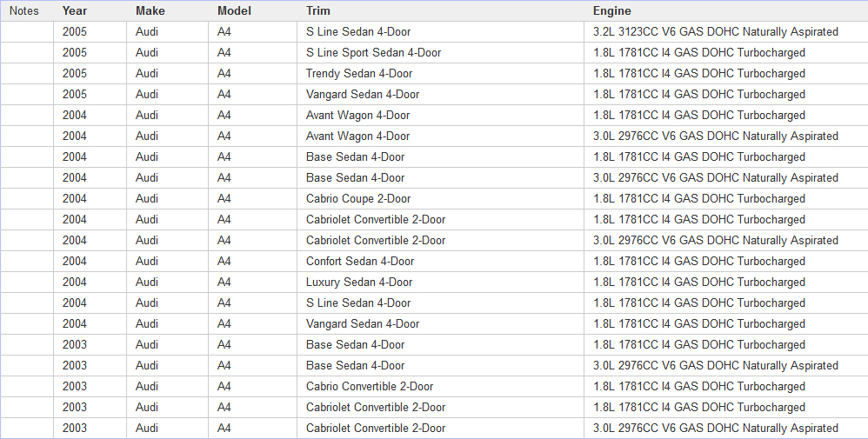
Task: Click the 2004 Vangard Sedan 4-Door cell
Action: coord(363,324)
